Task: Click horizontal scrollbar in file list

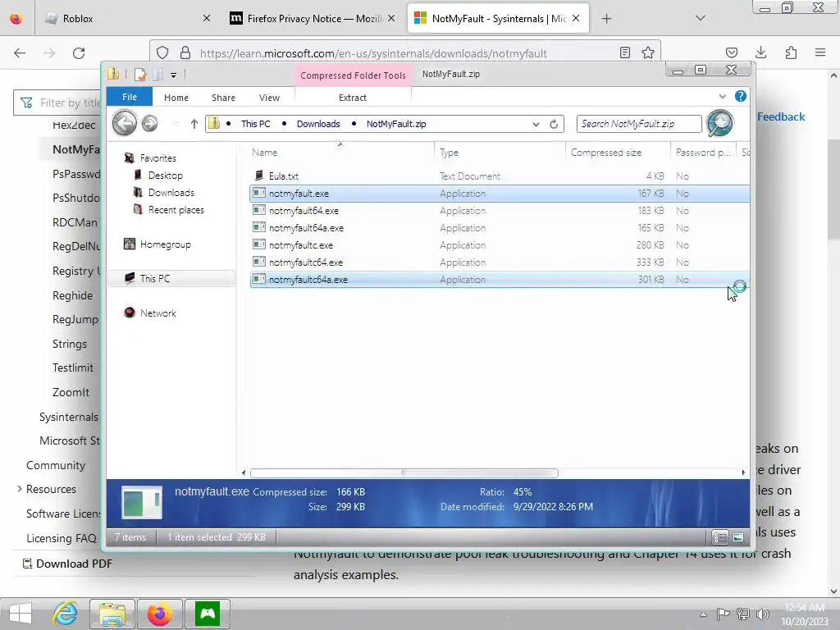Action: coord(404,472)
